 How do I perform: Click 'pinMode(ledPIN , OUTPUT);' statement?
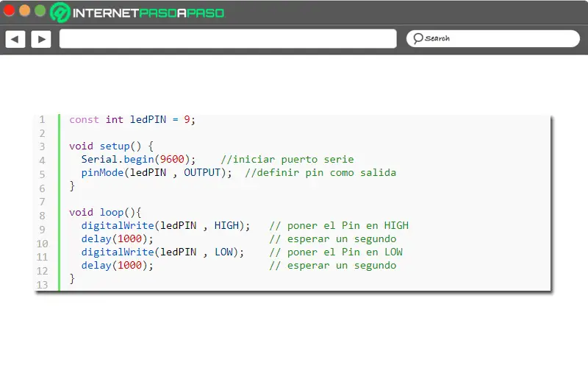pos(157,173)
